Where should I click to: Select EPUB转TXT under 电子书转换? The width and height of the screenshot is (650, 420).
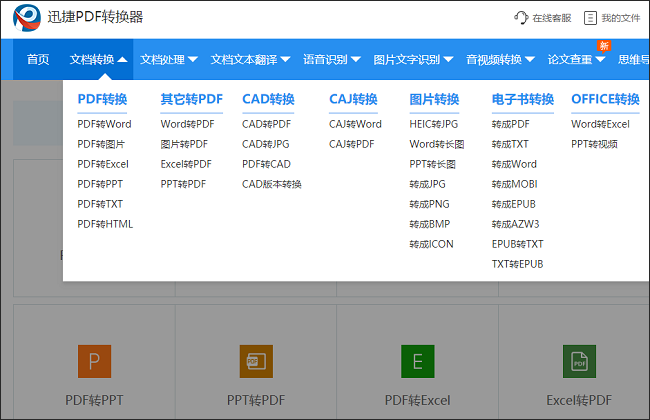pos(517,244)
